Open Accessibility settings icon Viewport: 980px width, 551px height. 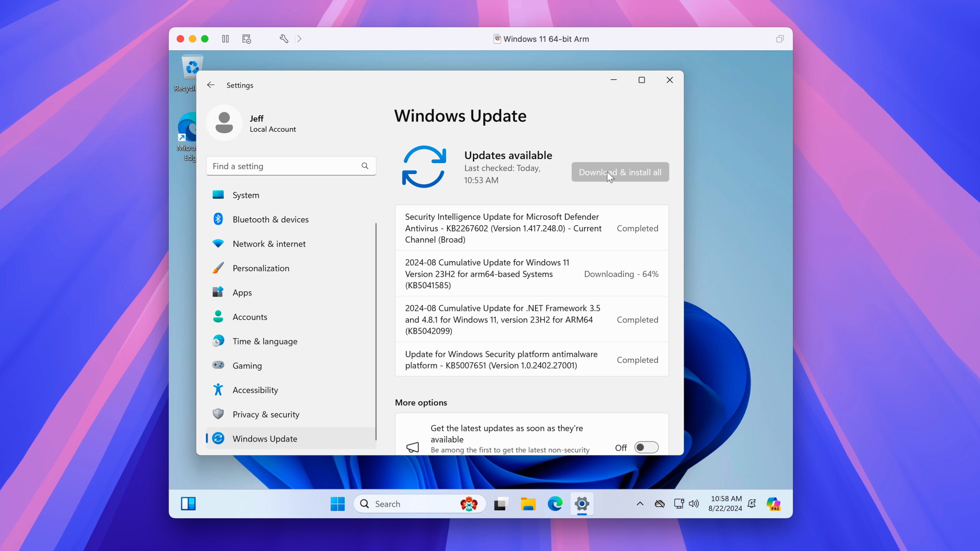pyautogui.click(x=217, y=390)
